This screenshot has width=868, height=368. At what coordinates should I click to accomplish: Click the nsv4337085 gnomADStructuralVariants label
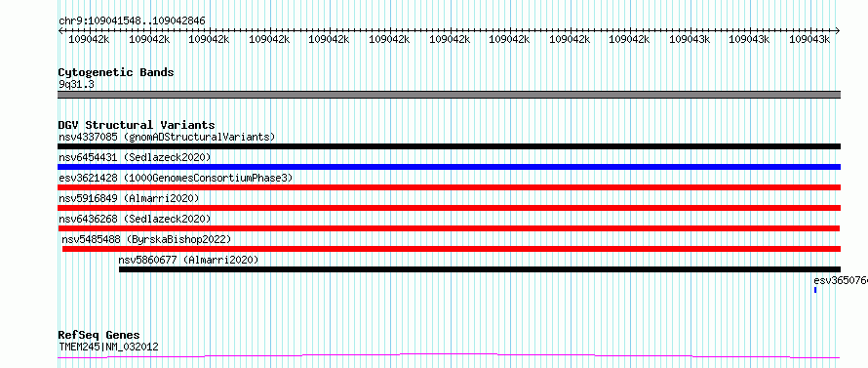click(167, 137)
